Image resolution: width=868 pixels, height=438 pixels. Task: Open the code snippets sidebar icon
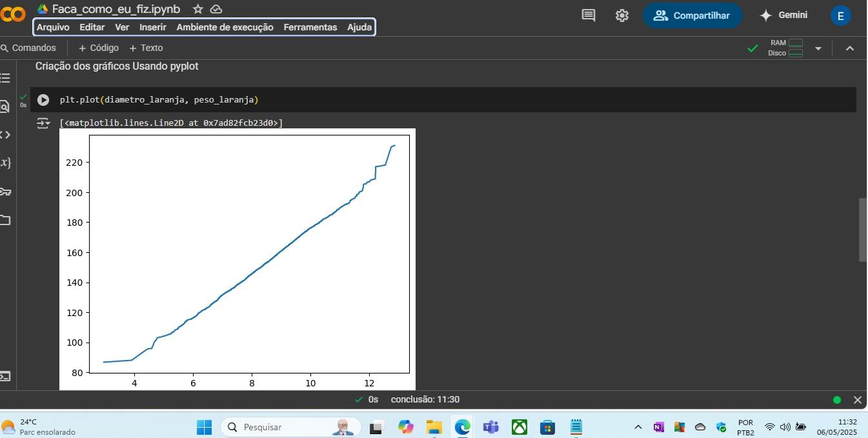pos(5,134)
